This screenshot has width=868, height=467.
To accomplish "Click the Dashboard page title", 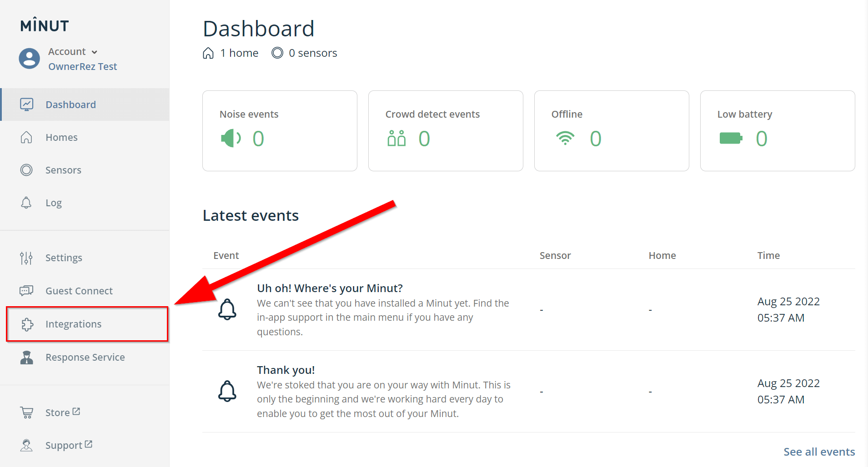I will point(258,29).
